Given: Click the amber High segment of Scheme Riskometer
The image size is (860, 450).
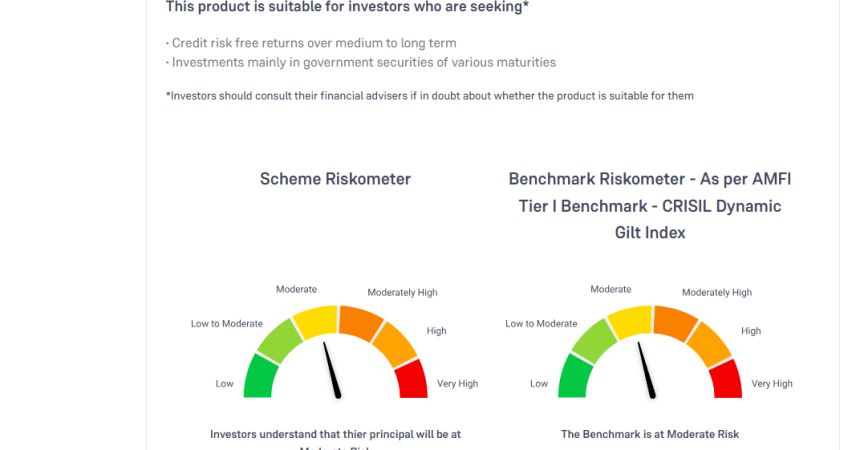Looking at the screenshot, I should [x=394, y=344].
